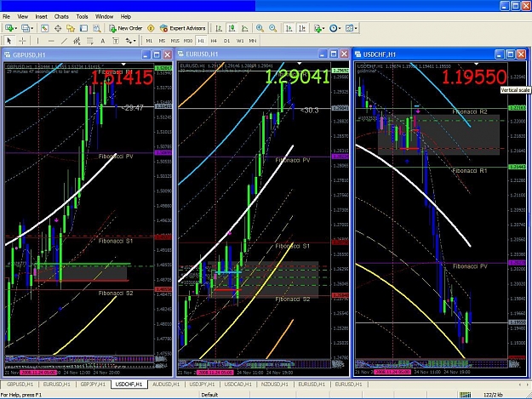This screenshot has width=532, height=399.
Task: Select the Horizontal Line drawing tool
Action: click(51, 41)
